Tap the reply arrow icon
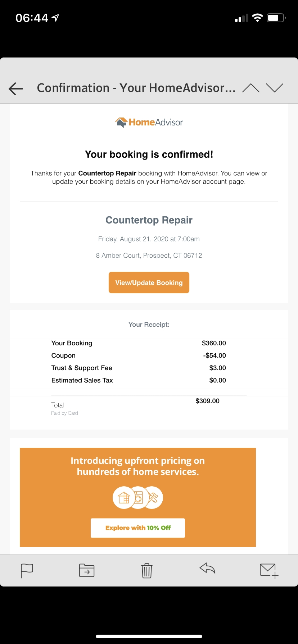The image size is (298, 644). click(207, 568)
